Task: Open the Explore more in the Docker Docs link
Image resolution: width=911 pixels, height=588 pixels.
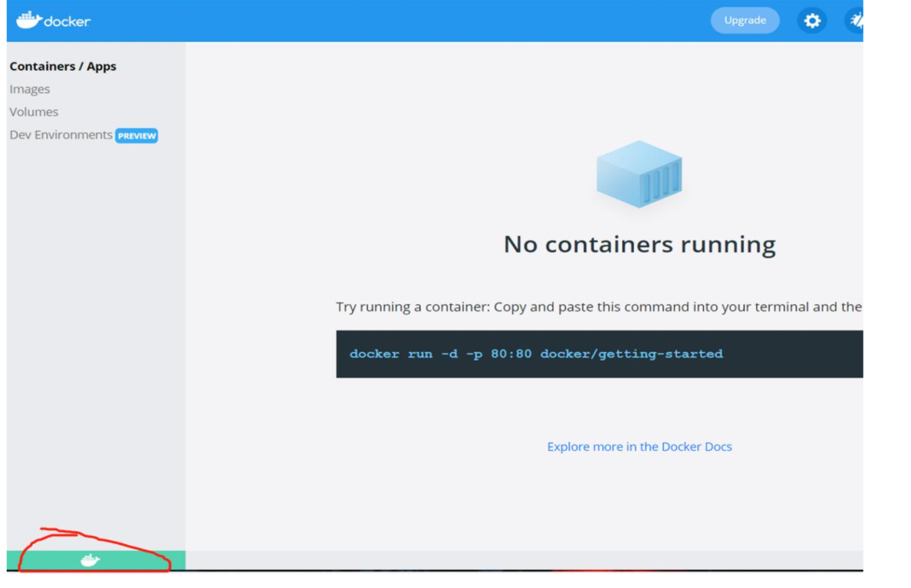Action: click(x=639, y=446)
